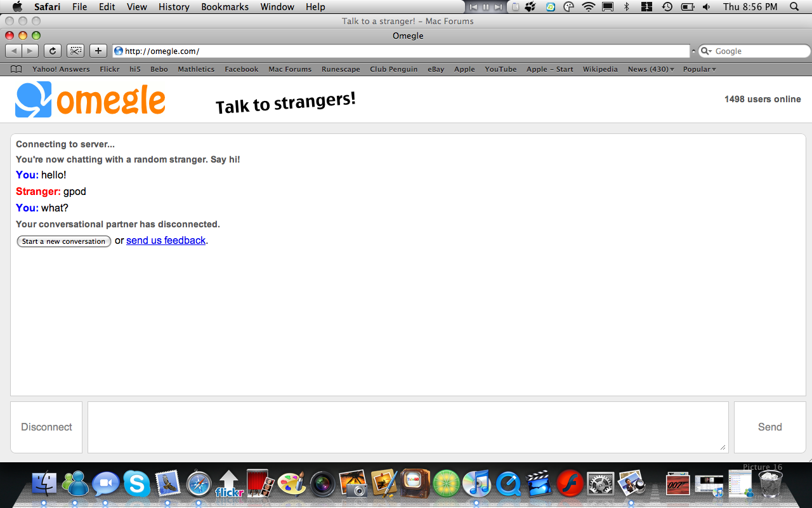The height and width of the screenshot is (508, 812).
Task: Open the Spaces menu bar icon
Action: point(647,7)
